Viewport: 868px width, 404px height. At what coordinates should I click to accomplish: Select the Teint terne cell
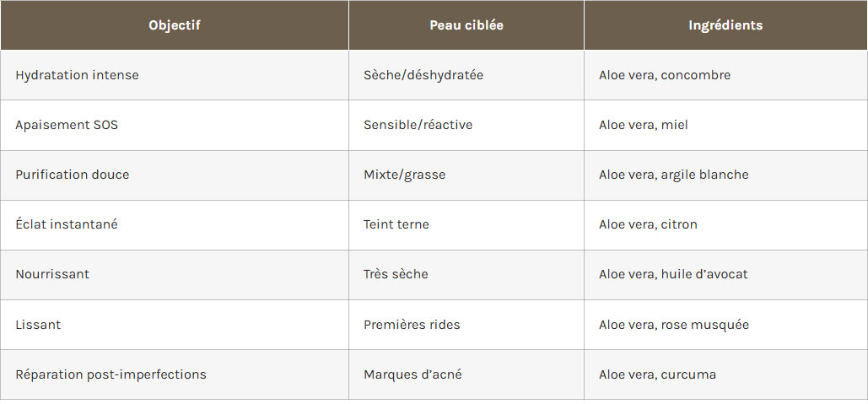(x=396, y=224)
